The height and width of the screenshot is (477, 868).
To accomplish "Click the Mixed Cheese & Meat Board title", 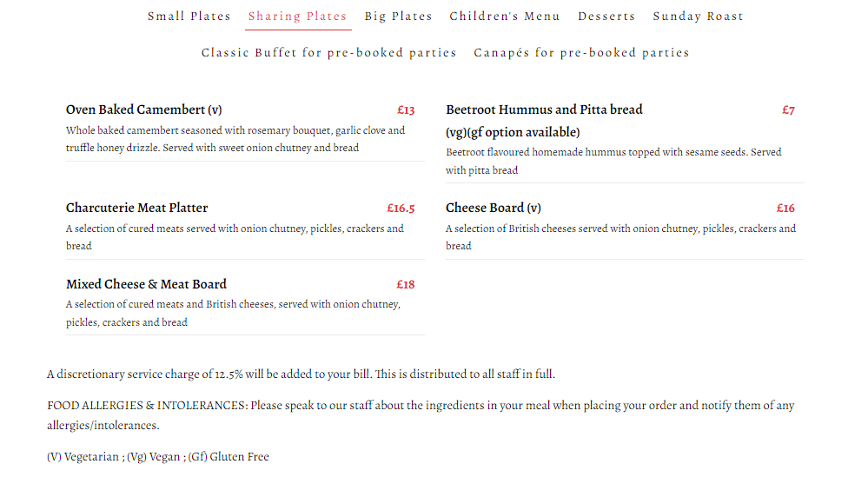I will [146, 285].
